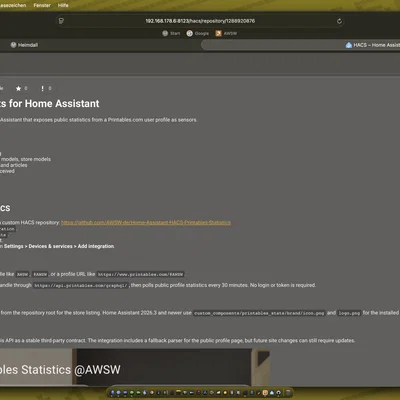Image resolution: width=400 pixels, height=400 pixels.
Task: Click the icon at left of address bar
Action: 61,21
